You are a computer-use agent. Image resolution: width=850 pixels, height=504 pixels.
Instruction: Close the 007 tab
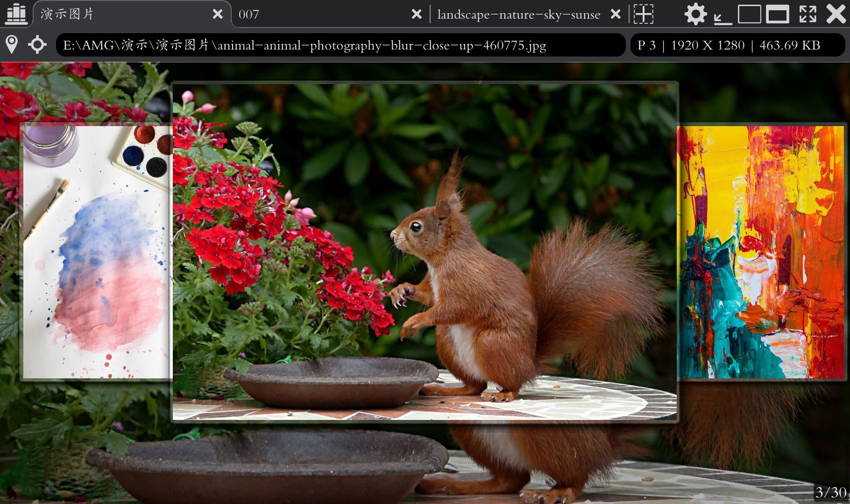coord(416,14)
